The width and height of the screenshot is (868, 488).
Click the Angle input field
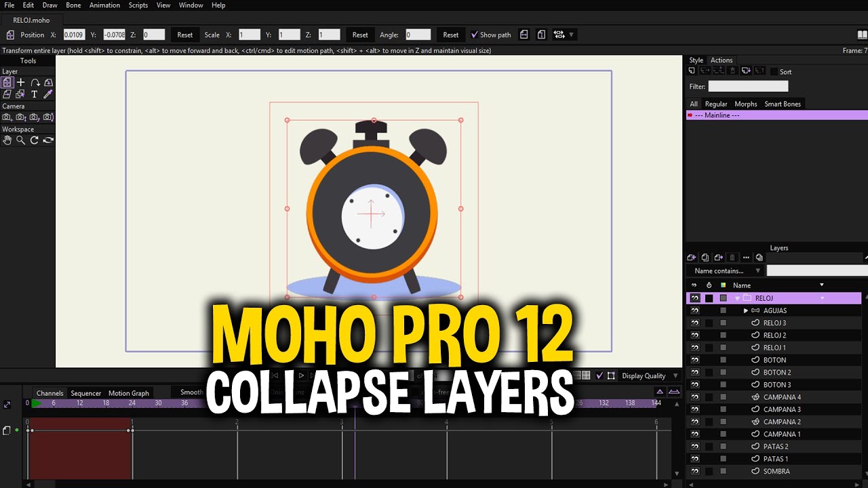pyautogui.click(x=418, y=35)
